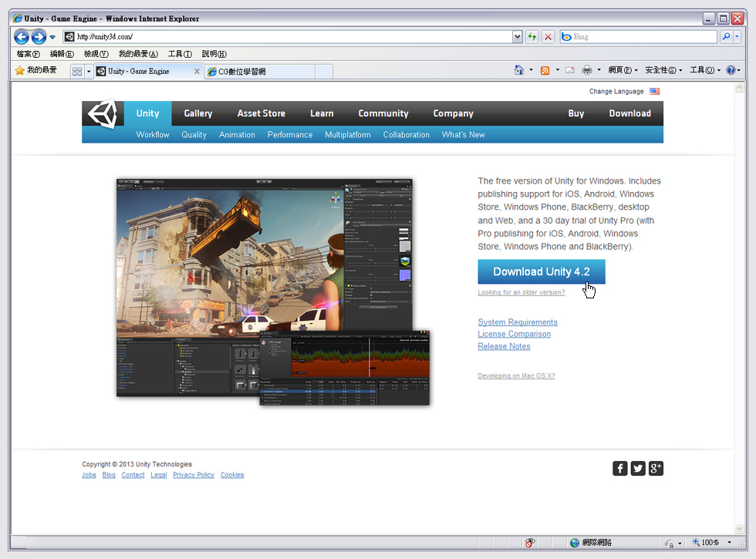The width and height of the screenshot is (756, 559).
Task: Click the browser Back arrow button
Action: (x=22, y=37)
